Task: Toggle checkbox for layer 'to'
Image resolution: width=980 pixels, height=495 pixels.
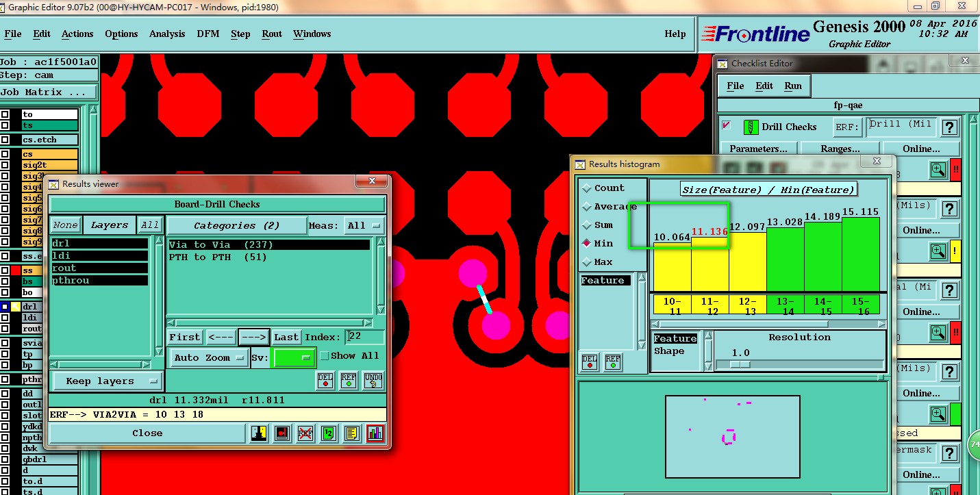Action: [5, 114]
